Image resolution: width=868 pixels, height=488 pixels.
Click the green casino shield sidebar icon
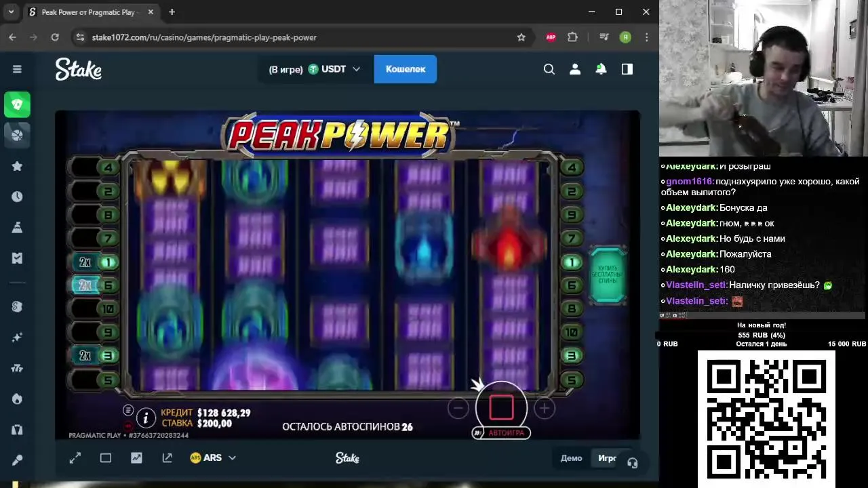pyautogui.click(x=17, y=104)
